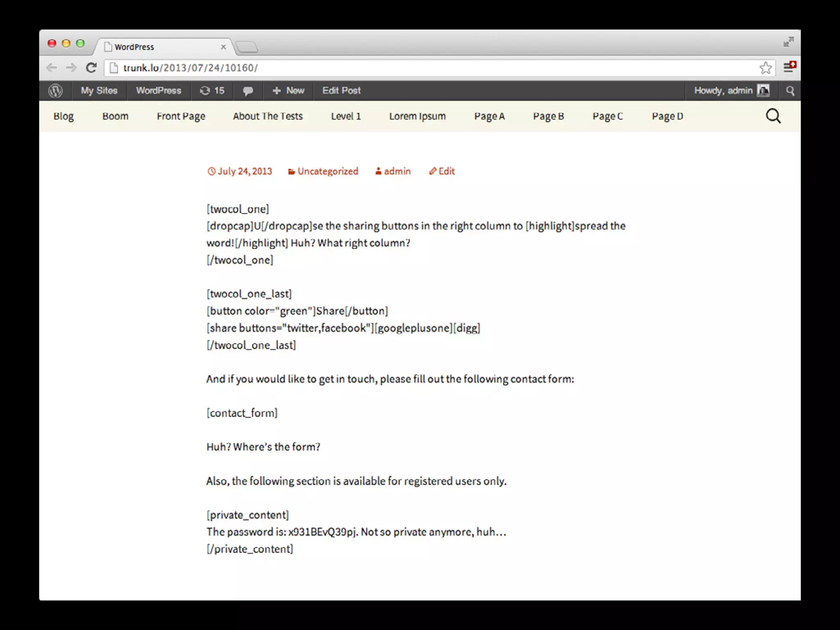Screen dimensions: 840x630
Task: Open the site search magnifier icon
Action: 773,116
